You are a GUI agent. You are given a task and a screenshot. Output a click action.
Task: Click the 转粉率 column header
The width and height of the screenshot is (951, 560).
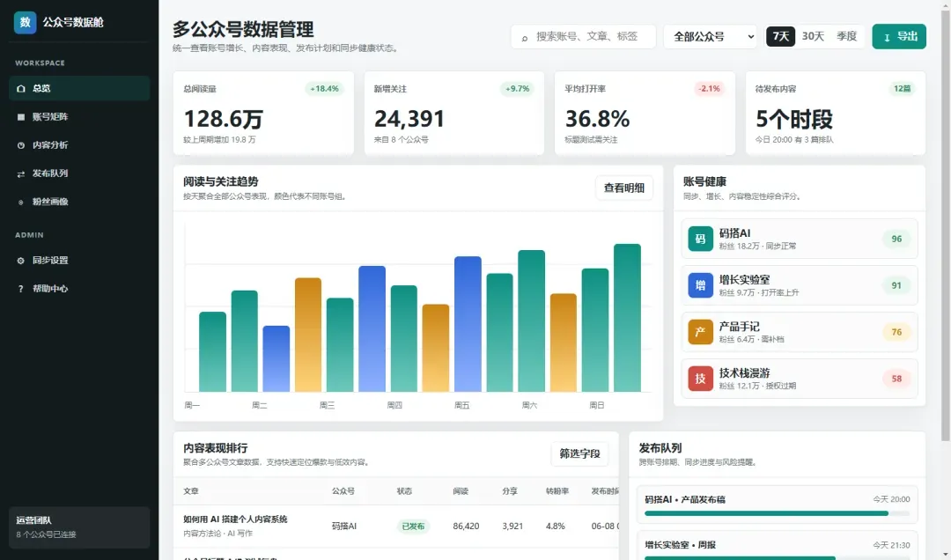[557, 491]
